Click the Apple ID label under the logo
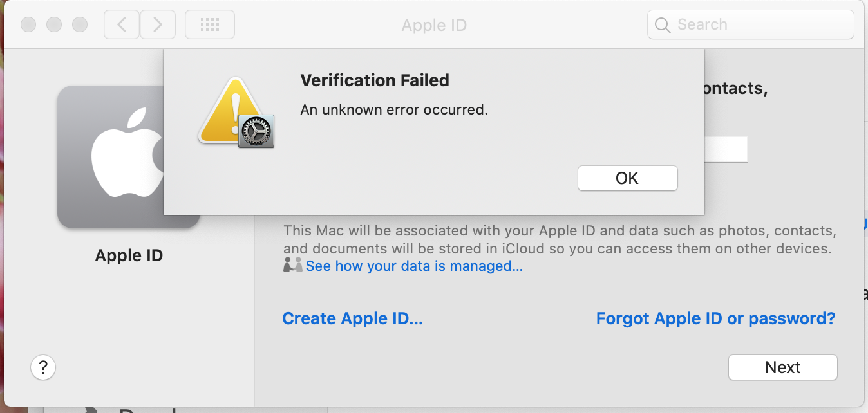The height and width of the screenshot is (413, 868). point(129,255)
